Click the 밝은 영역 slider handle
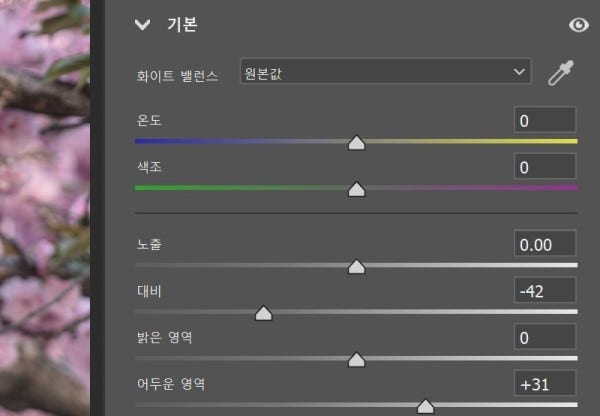 coord(356,359)
